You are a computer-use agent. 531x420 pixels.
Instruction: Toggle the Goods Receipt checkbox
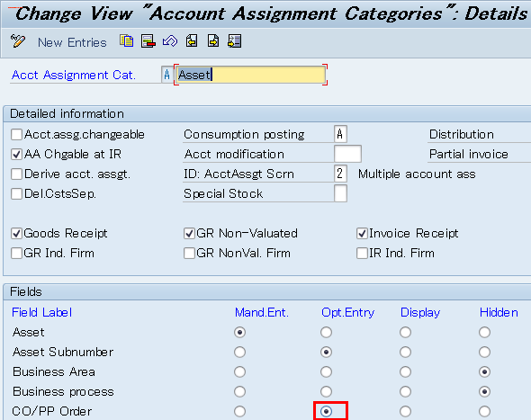[16, 234]
